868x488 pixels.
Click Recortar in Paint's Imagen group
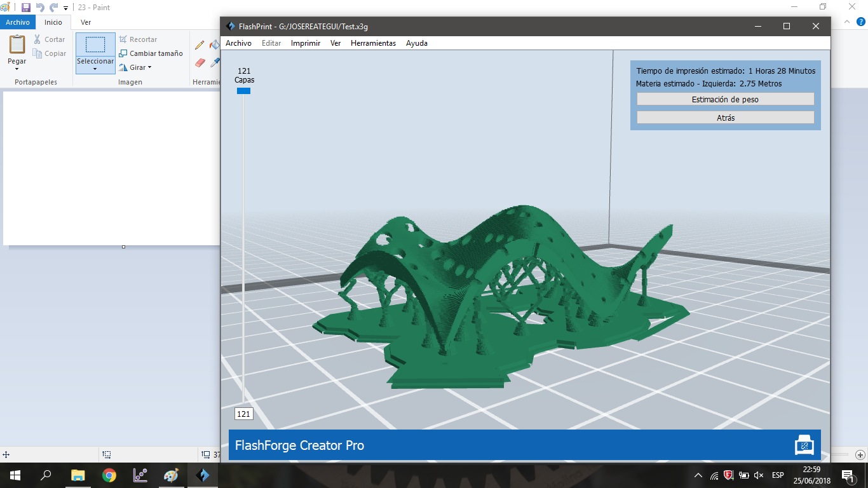coord(138,39)
